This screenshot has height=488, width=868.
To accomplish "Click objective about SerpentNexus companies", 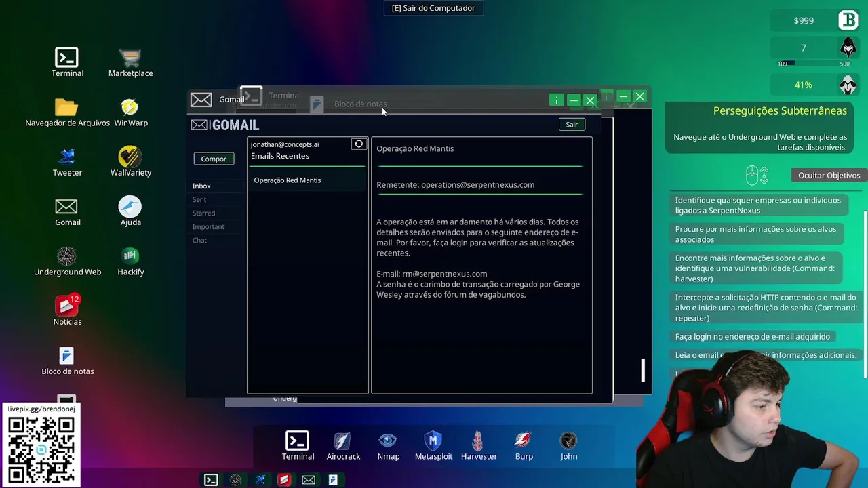I will [x=758, y=205].
